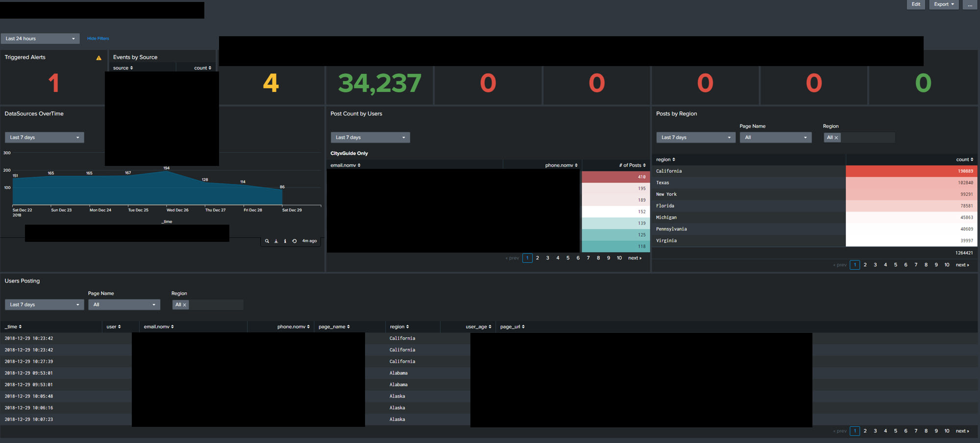This screenshot has width=980, height=443.
Task: Click the 34,237 single value panel
Action: tap(380, 83)
